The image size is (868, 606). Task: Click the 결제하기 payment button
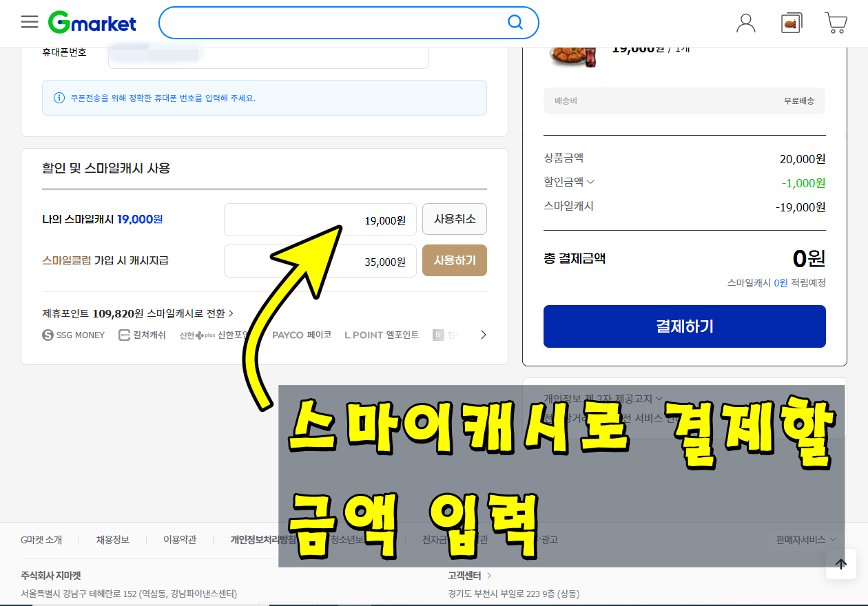click(685, 326)
